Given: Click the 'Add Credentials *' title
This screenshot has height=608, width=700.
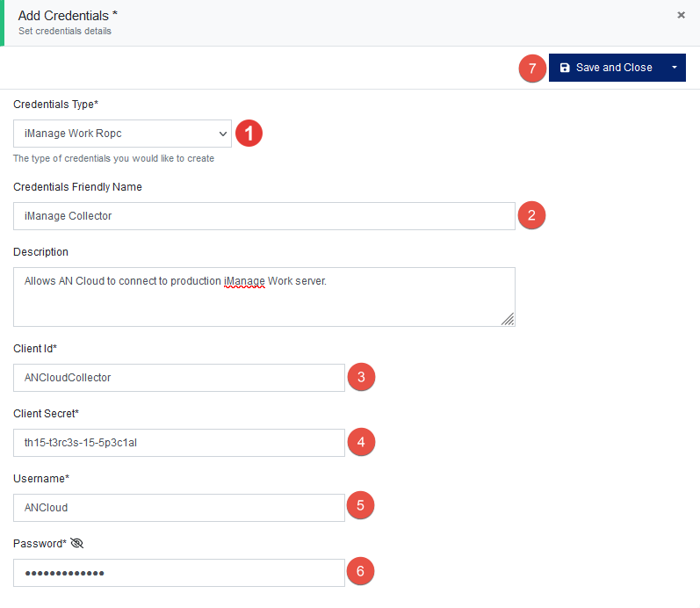Looking at the screenshot, I should pos(68,16).
